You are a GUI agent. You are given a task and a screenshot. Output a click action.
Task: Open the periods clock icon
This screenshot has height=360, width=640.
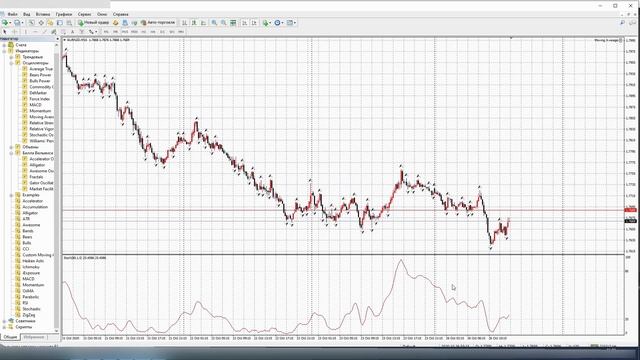[x=278, y=23]
